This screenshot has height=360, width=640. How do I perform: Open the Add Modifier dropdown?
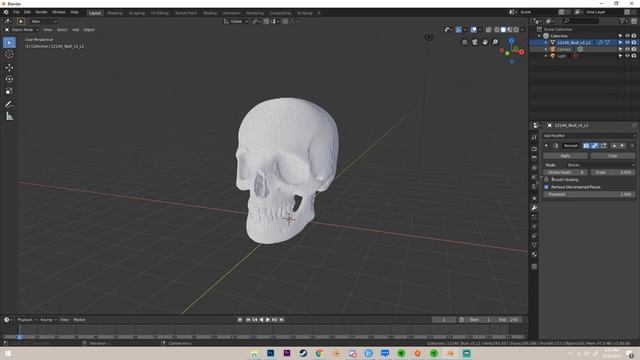coord(589,136)
